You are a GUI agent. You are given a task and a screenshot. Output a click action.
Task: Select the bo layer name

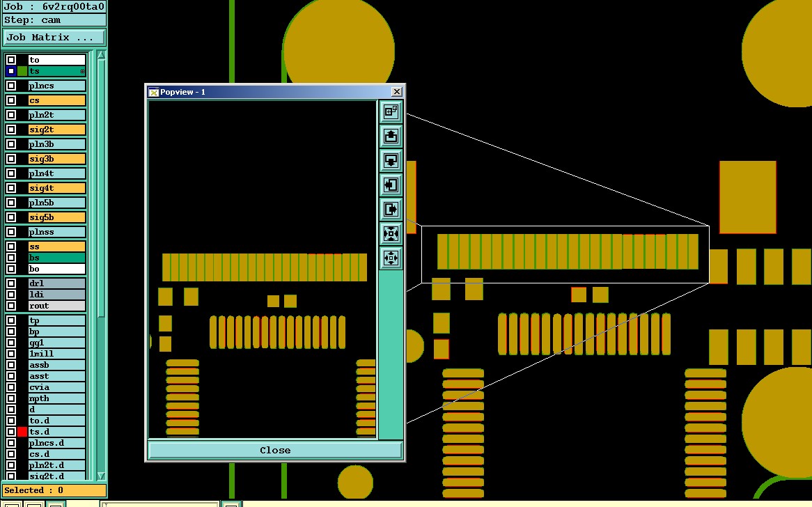coord(56,269)
